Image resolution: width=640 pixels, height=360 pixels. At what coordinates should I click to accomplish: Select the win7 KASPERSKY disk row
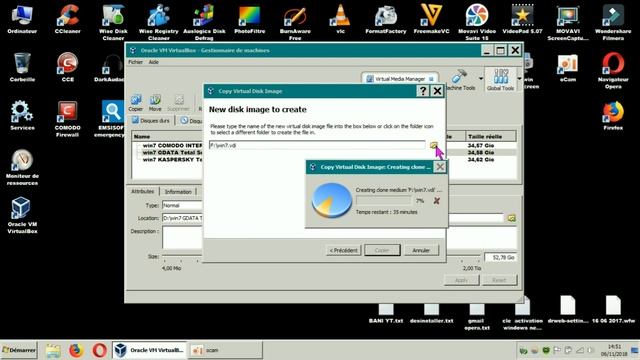172,160
